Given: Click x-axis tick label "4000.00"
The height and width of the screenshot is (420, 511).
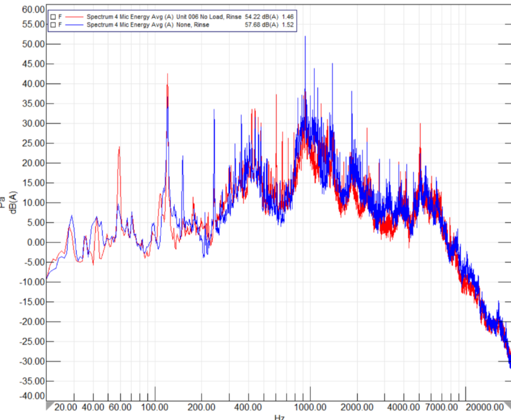Looking at the screenshot, I should [404, 407].
